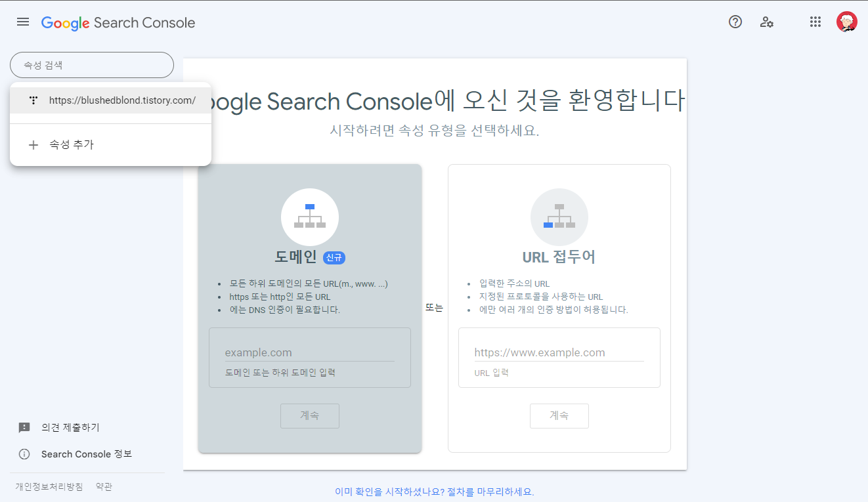Open users and permissions settings icon

point(766,22)
